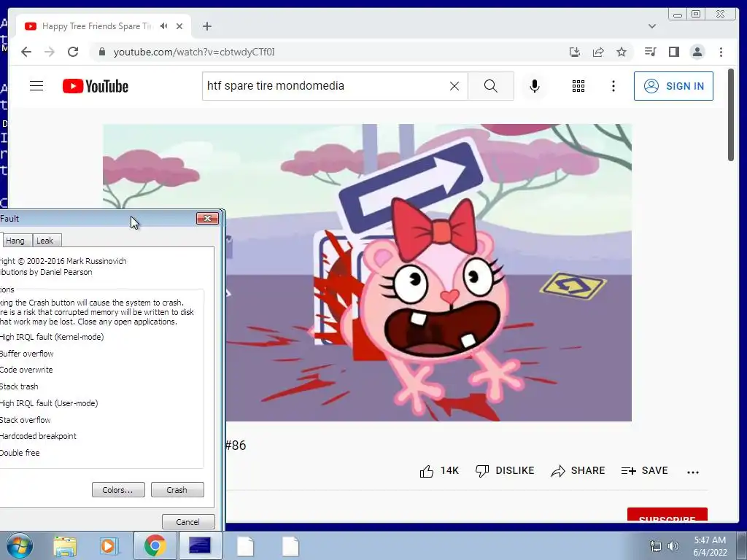Viewport: 747px width, 560px height.
Task: Click the SHARE button
Action: point(578,471)
